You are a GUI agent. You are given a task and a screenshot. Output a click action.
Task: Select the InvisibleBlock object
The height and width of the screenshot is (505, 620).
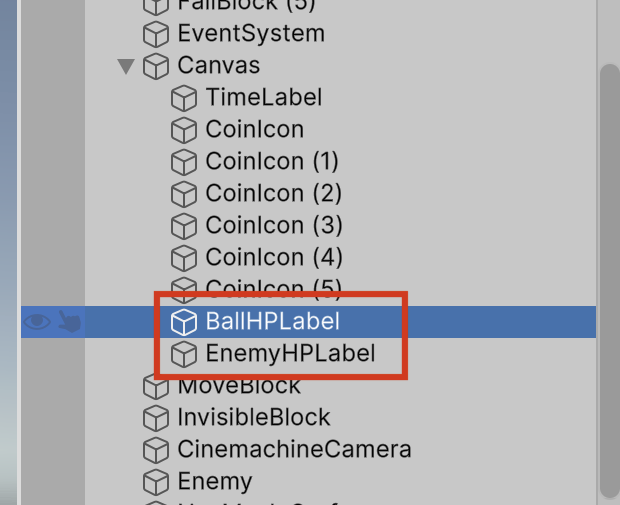pos(254,418)
